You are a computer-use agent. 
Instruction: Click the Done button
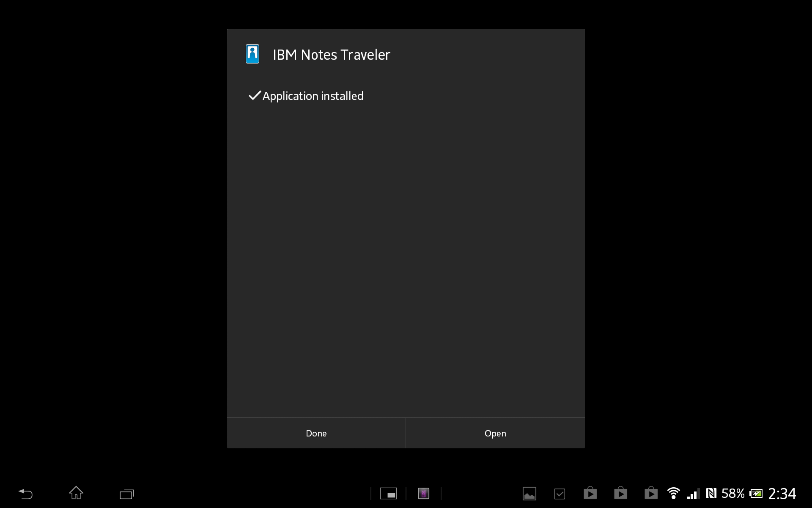(316, 433)
